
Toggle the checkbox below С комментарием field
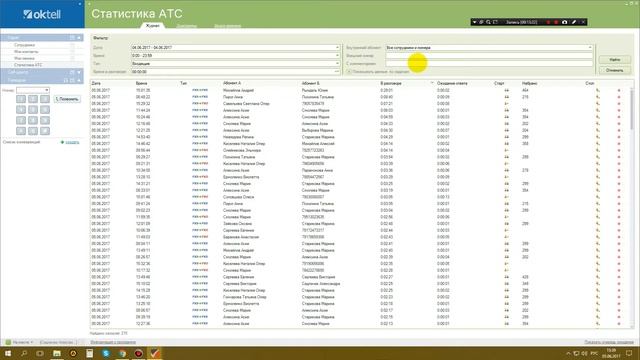[349, 71]
